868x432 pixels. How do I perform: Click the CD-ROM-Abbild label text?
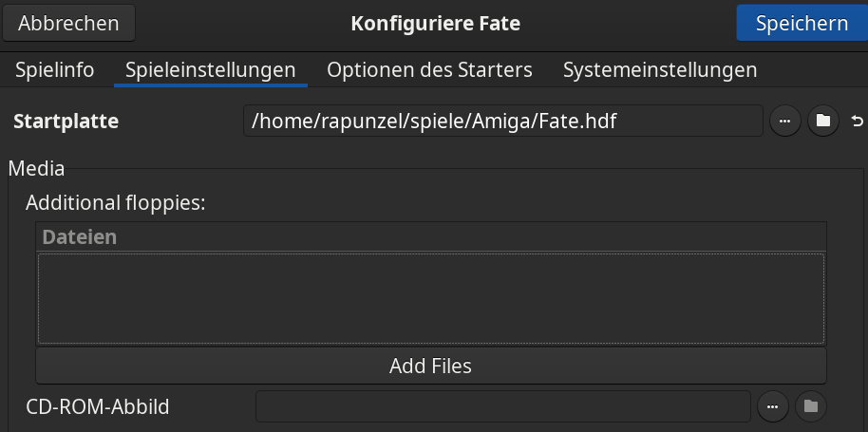pos(98,407)
